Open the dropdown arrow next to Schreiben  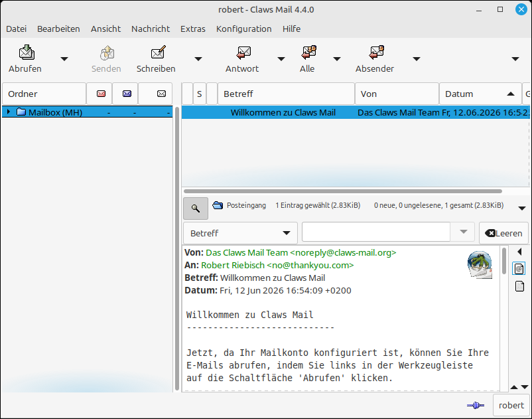[198, 59]
